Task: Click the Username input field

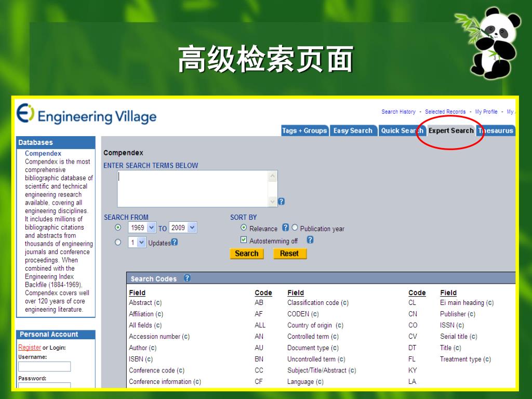Action: (x=45, y=366)
